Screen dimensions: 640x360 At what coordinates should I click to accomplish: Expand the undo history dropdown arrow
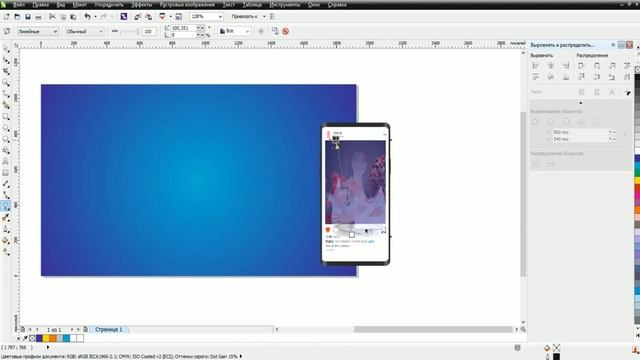96,17
